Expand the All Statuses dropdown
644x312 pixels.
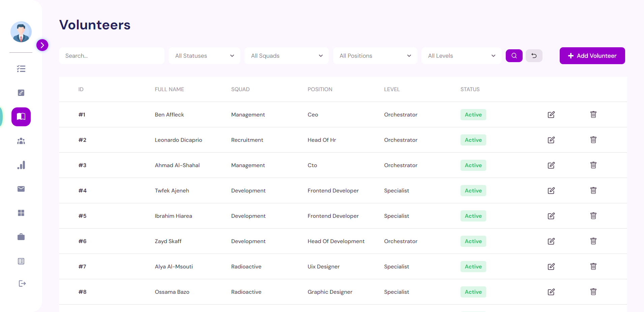pos(204,56)
